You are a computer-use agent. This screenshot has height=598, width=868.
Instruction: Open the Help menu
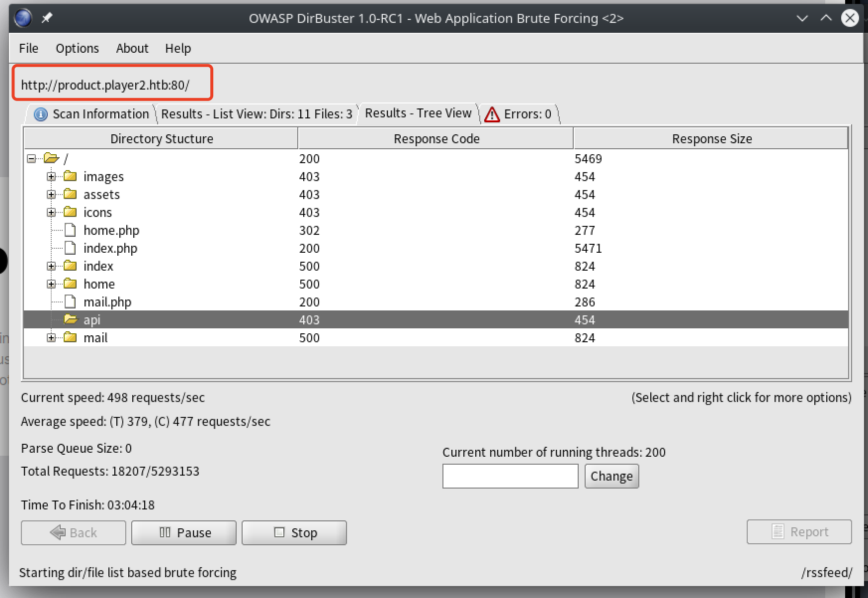pos(178,48)
